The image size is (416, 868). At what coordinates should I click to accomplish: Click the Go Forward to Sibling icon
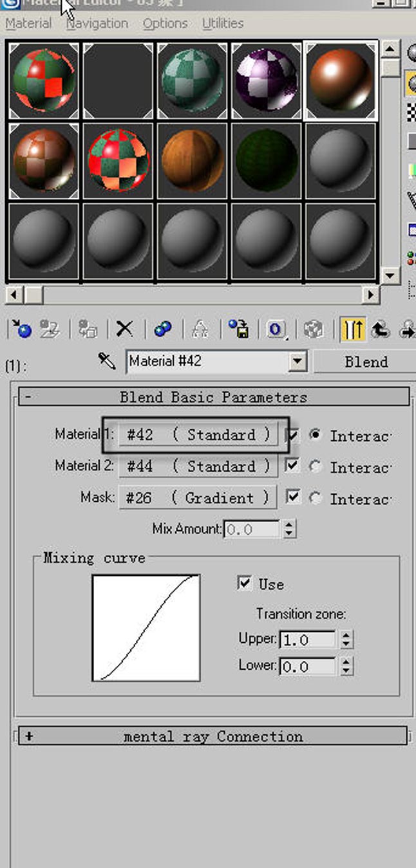408,329
